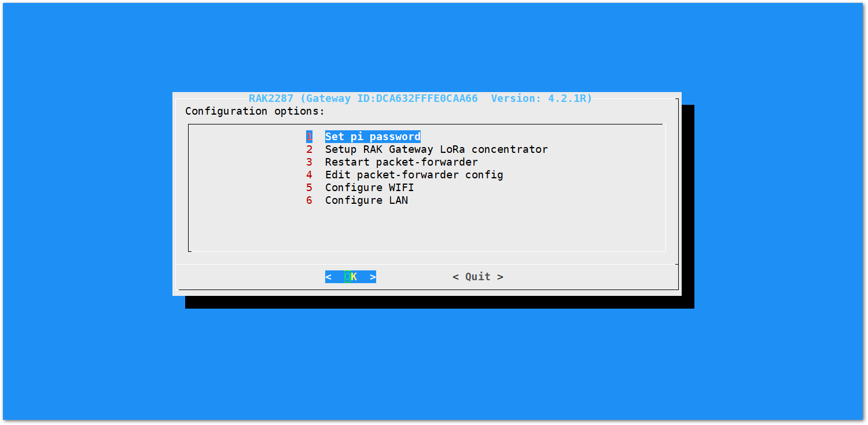This screenshot has width=868, height=425.
Task: Select the Set pi password option
Action: tap(373, 137)
